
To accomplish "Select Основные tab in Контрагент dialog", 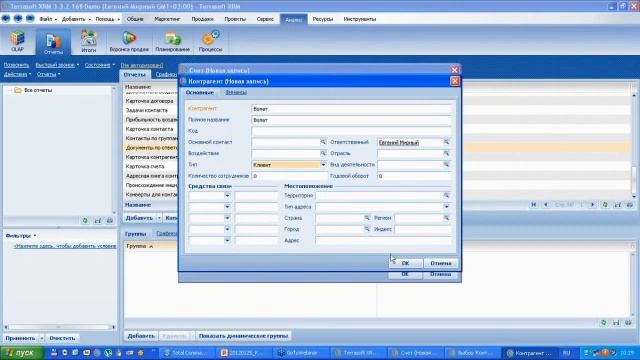I will click(x=200, y=93).
